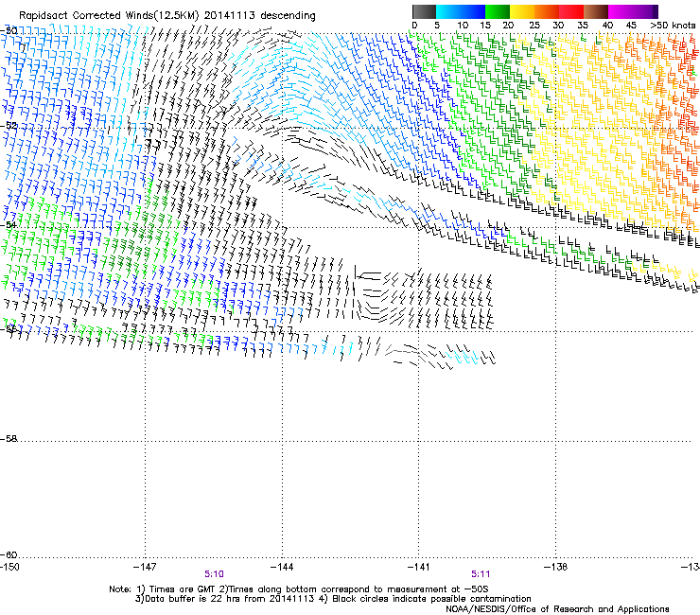Click the 'Times are GMT' note line
Image resolution: width=700 pixels, height=615 pixels.
point(299,589)
